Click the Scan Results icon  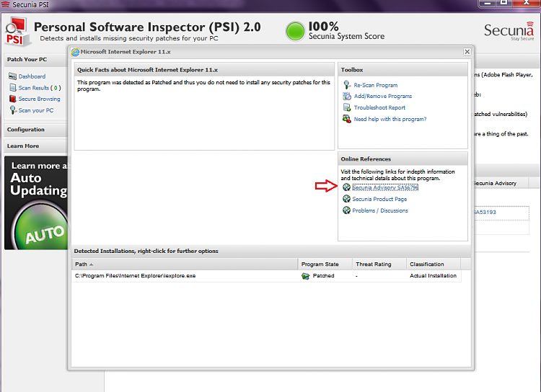13,88
